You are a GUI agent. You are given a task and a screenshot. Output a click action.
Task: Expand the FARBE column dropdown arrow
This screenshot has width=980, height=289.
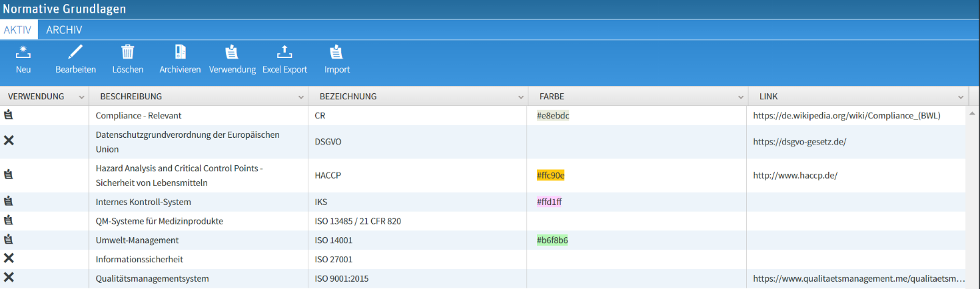coord(741,97)
